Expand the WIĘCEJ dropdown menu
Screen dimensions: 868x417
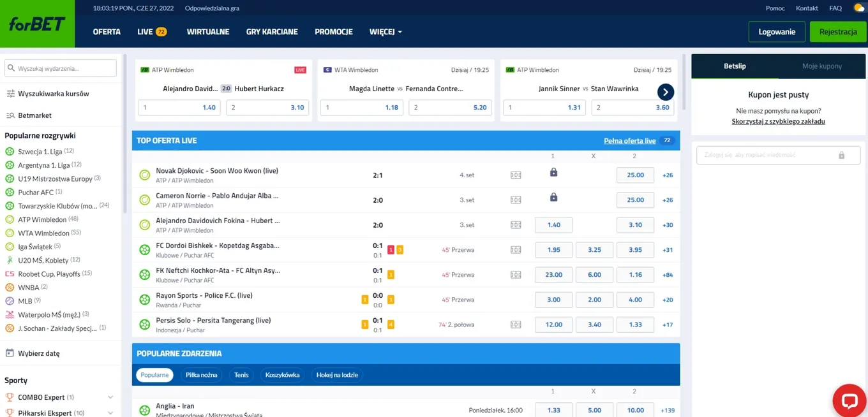[385, 32]
